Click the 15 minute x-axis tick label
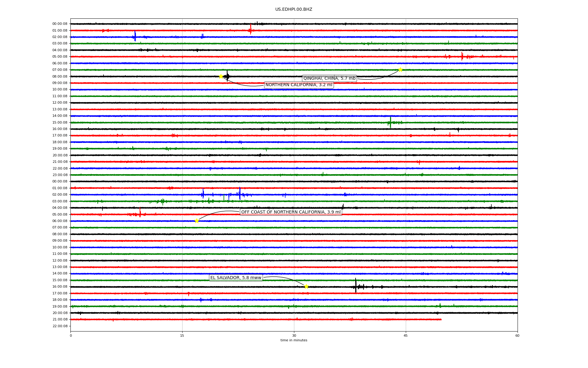This screenshot has width=588, height=368. (182, 335)
